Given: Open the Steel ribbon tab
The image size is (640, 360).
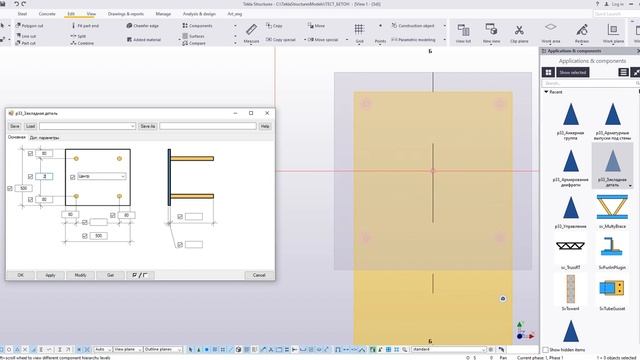Looking at the screenshot, I should (22, 14).
